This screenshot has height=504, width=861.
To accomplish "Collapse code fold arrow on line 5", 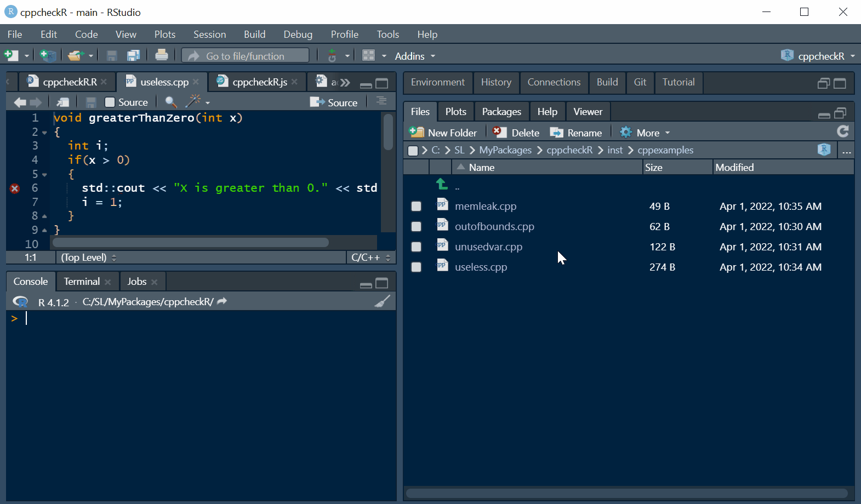I will coord(45,175).
